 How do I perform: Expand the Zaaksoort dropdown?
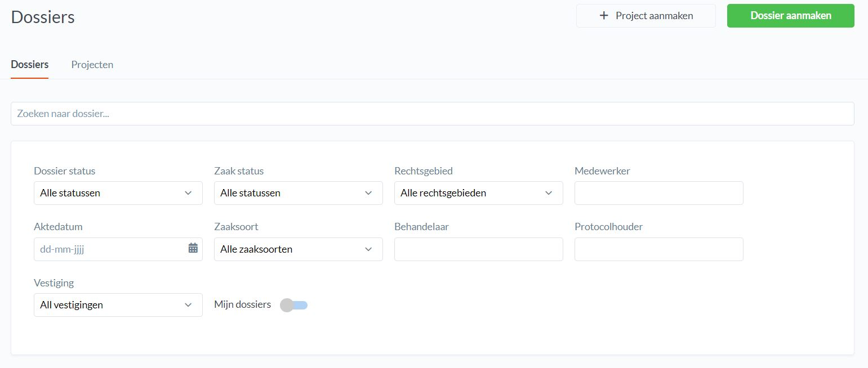[298, 249]
